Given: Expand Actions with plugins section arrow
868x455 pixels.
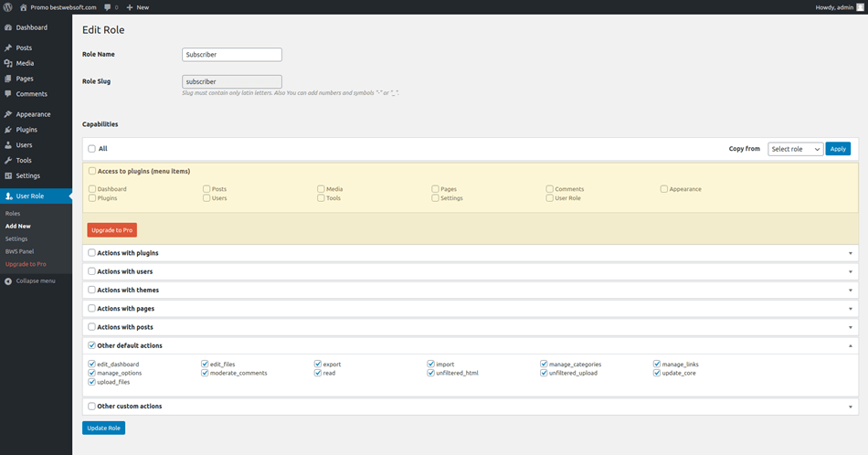Looking at the screenshot, I should (851, 253).
